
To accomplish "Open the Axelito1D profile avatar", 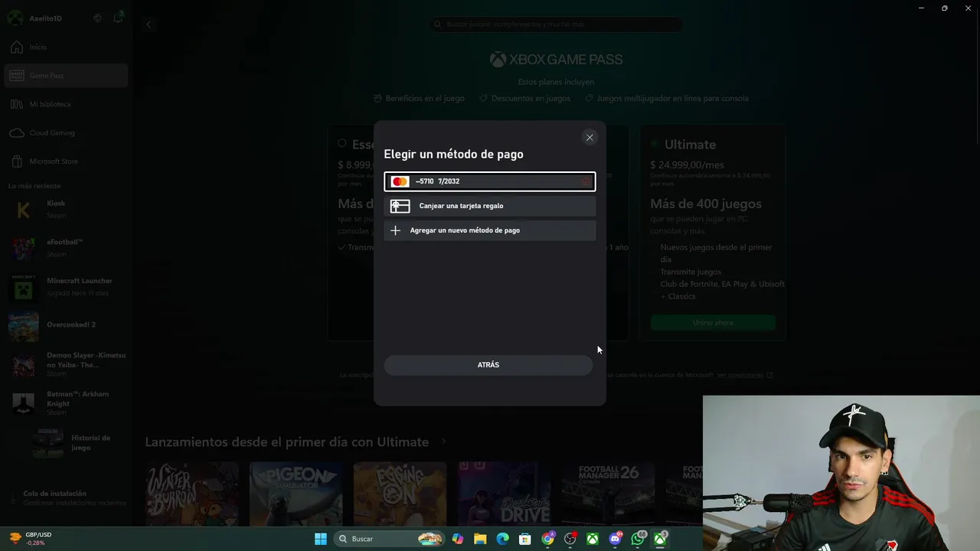I will [15, 18].
